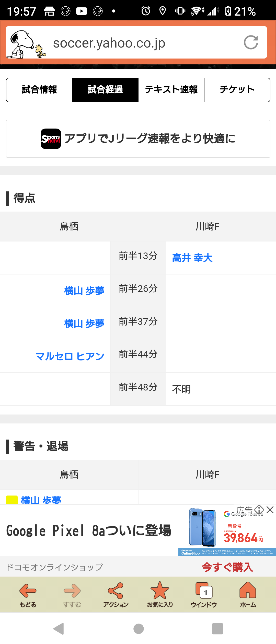Close the Google Pixel ad
276x644 pixels.
coord(270,510)
